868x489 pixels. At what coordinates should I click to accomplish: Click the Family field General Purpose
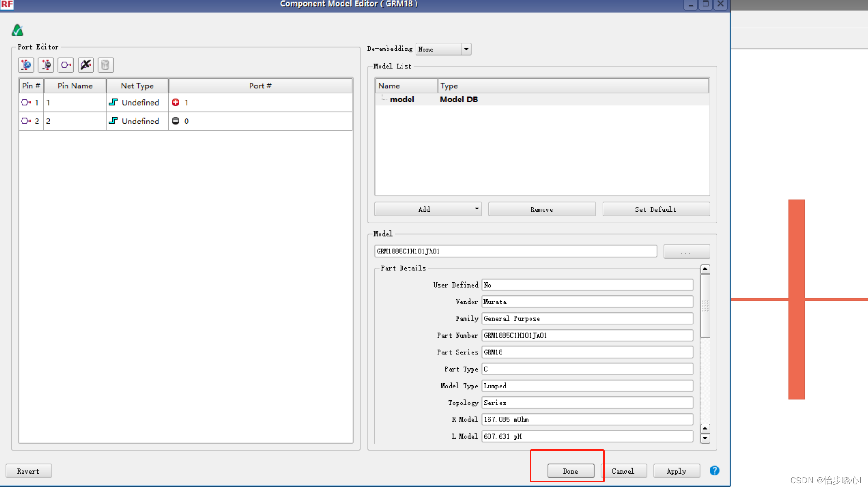coord(587,318)
